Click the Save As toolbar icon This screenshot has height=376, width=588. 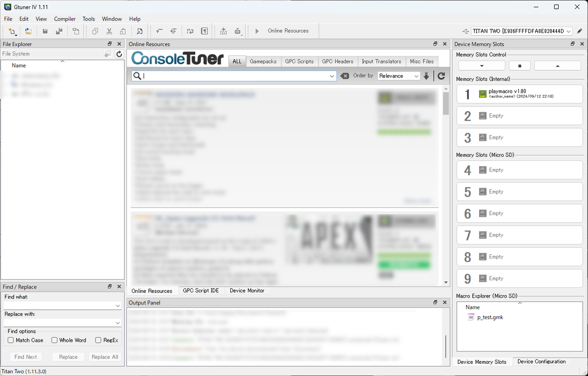click(59, 31)
